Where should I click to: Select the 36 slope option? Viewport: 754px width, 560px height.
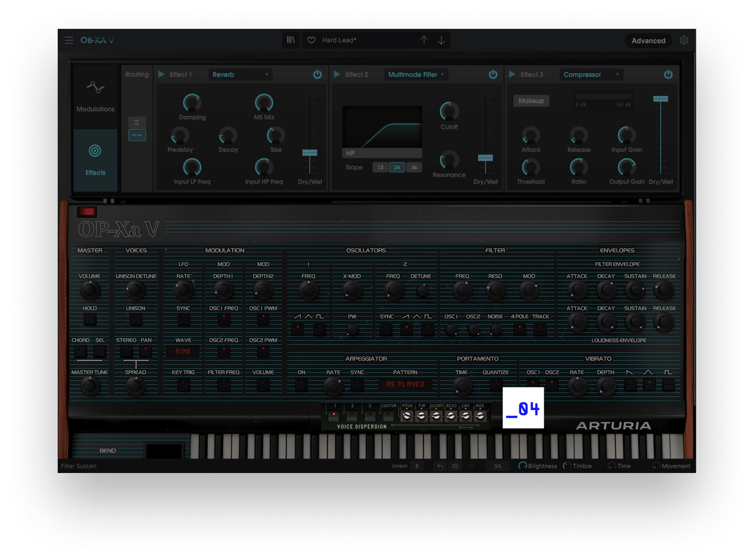pyautogui.click(x=414, y=167)
